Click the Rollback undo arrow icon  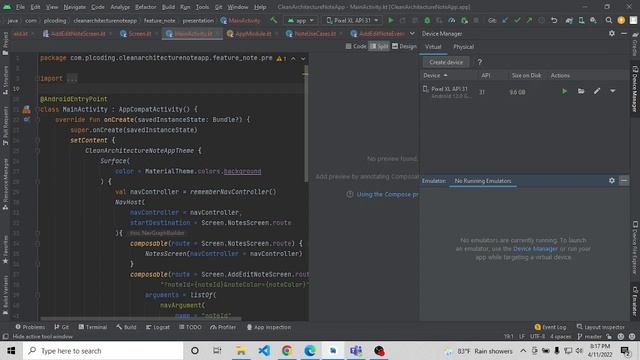tap(554, 20)
